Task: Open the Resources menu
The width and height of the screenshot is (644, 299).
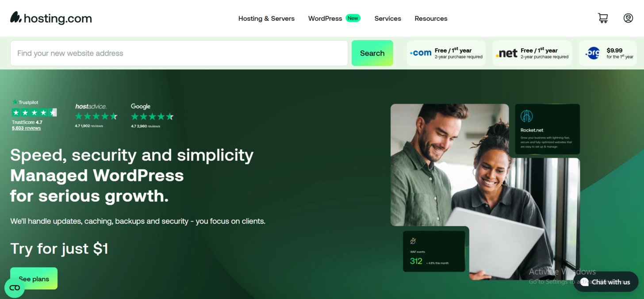Action: (431, 19)
